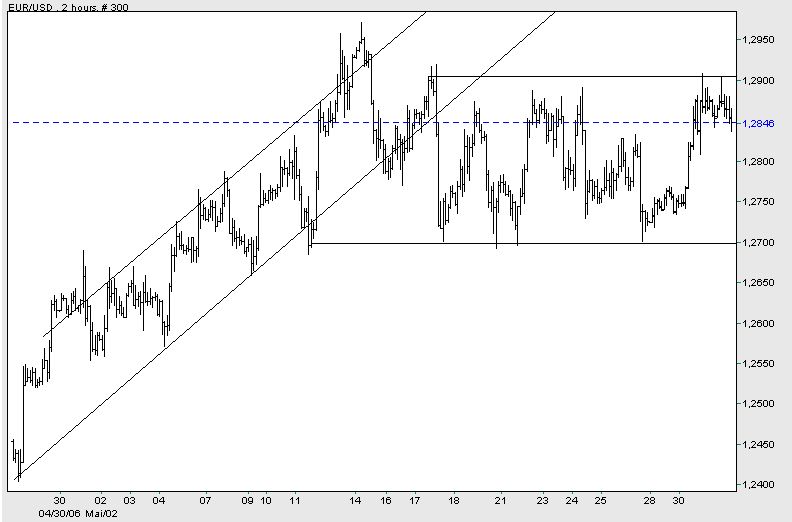Click the 1,2650 price axis label
Screen dimensions: 792x522
point(760,282)
